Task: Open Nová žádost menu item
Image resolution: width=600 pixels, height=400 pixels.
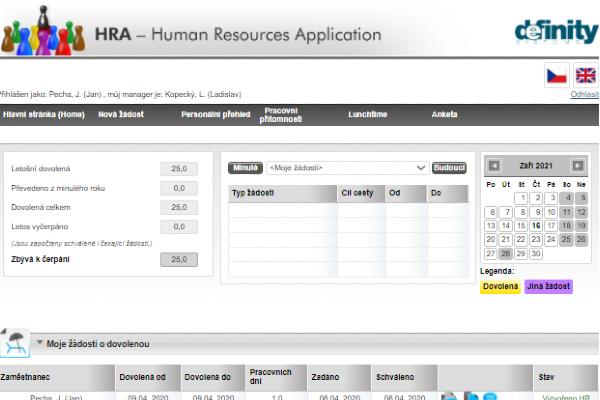Action: pos(121,115)
